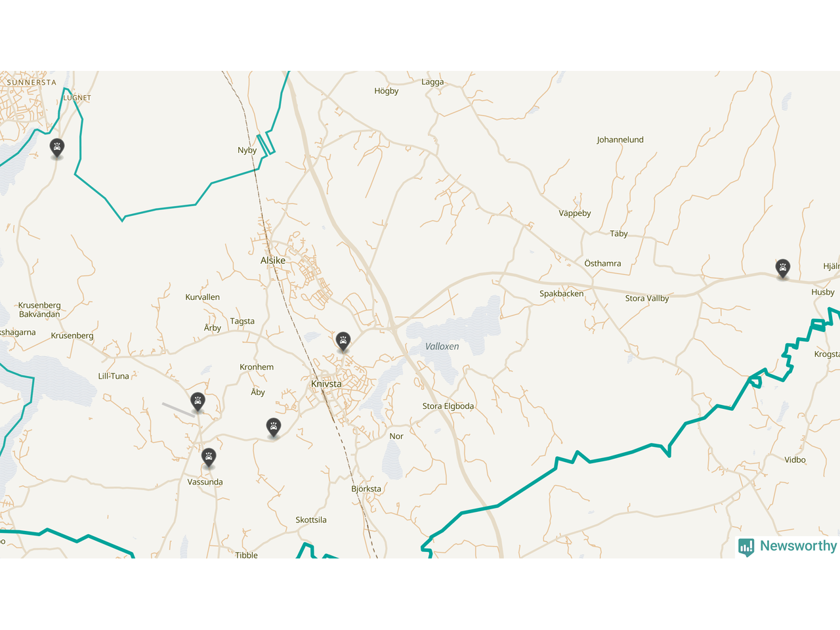
Task: Select the Vidbo map label
Action: click(x=795, y=460)
